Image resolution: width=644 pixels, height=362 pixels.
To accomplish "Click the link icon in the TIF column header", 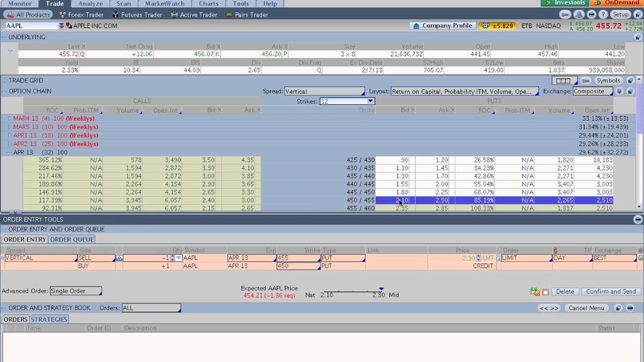I will coord(555,250).
